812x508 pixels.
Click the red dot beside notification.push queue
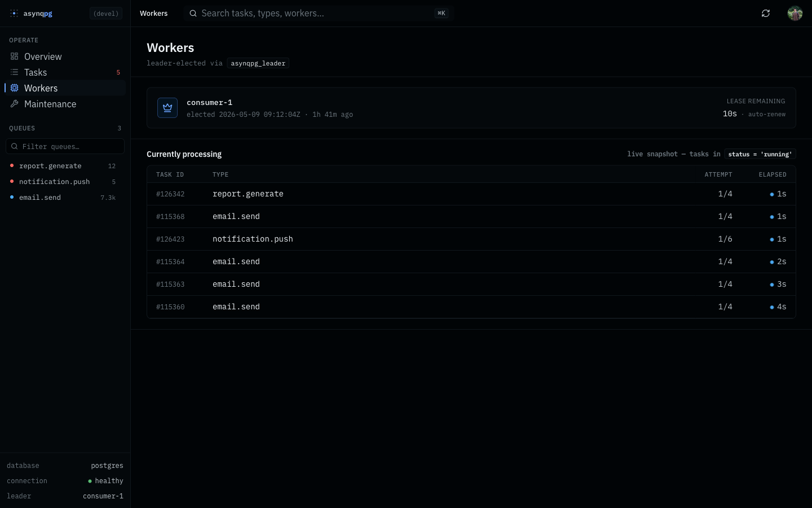[12, 181]
